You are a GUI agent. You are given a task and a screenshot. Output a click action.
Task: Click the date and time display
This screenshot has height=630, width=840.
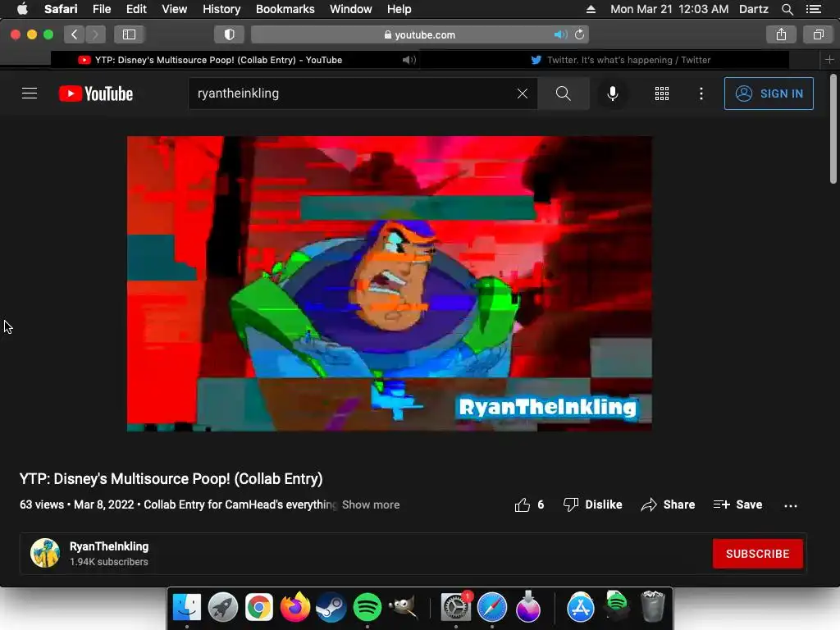pyautogui.click(x=669, y=9)
